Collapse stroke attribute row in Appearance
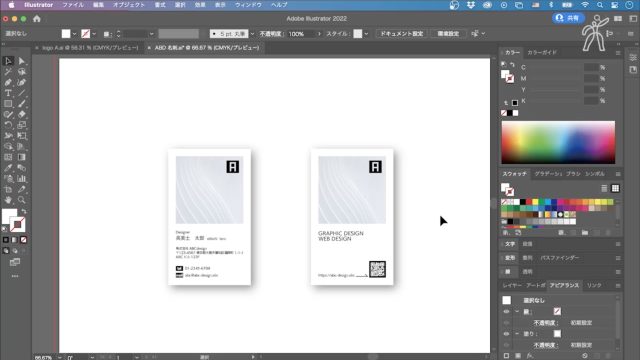The width and height of the screenshot is (640, 360). 517,311
